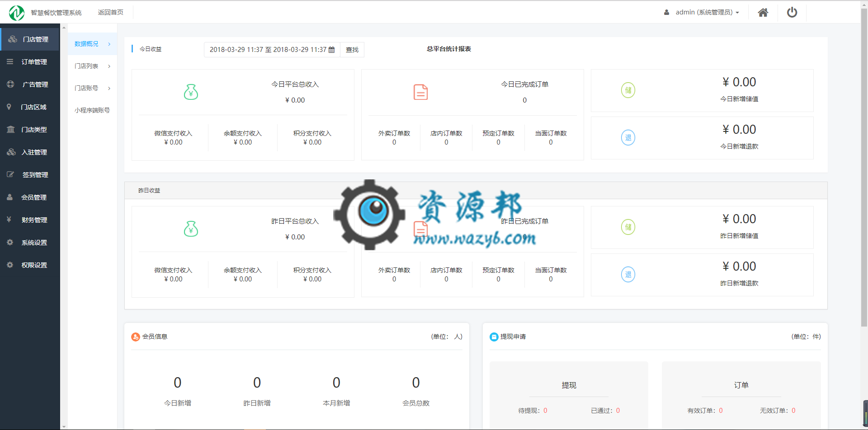Click the home icon in top bar
Image resolution: width=868 pixels, height=430 pixels.
click(763, 12)
